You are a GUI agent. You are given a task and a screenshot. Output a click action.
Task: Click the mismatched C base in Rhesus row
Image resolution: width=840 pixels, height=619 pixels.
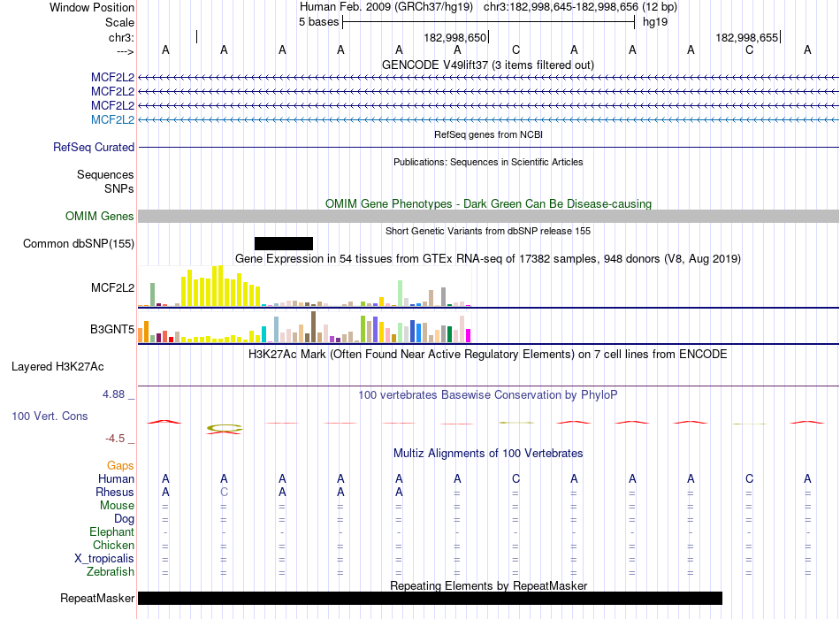point(224,492)
